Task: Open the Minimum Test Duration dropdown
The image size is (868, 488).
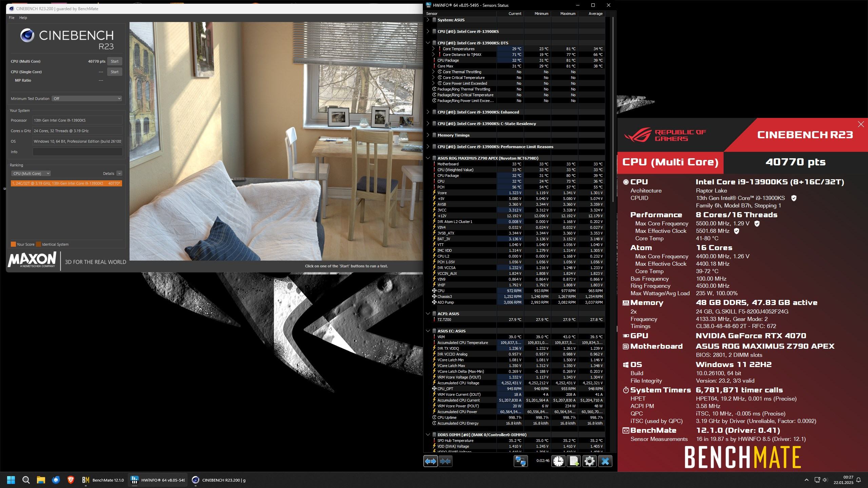Action: pos(87,99)
